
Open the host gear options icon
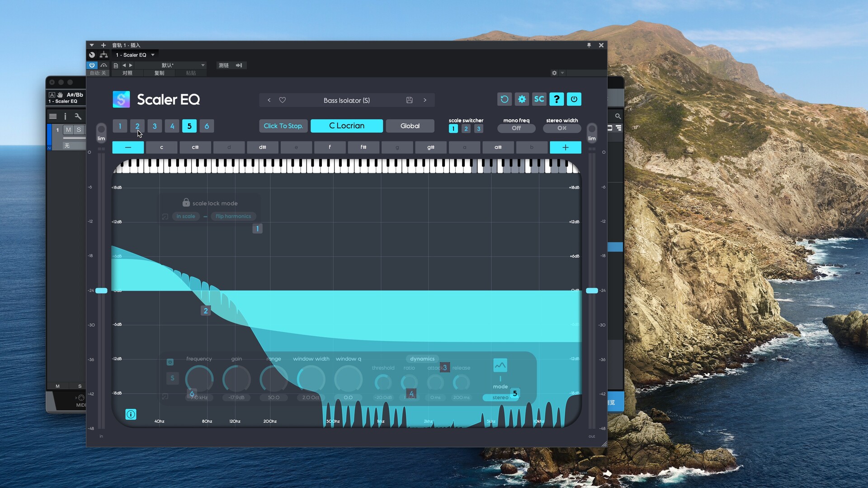554,73
